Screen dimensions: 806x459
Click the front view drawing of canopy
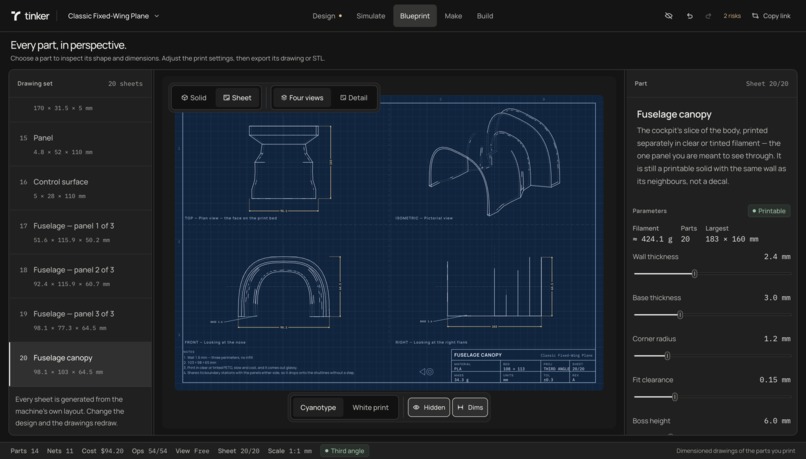click(284, 288)
